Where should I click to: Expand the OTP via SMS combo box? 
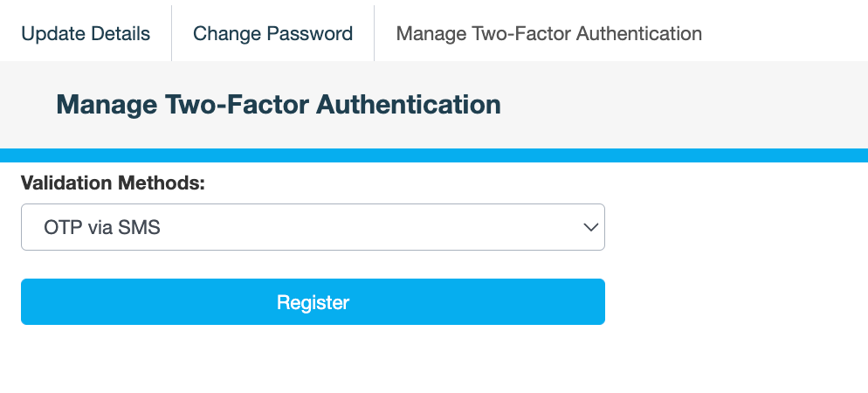click(x=313, y=227)
